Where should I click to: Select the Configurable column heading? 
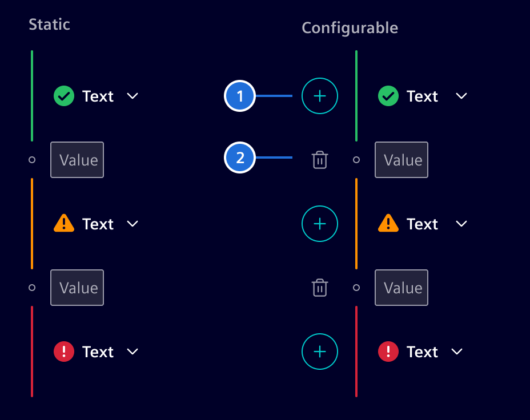[350, 28]
